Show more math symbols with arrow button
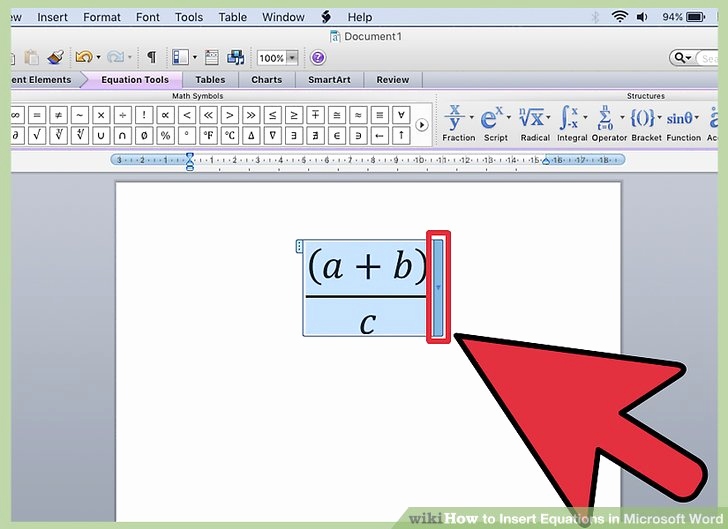The width and height of the screenshot is (728, 529). [x=422, y=125]
